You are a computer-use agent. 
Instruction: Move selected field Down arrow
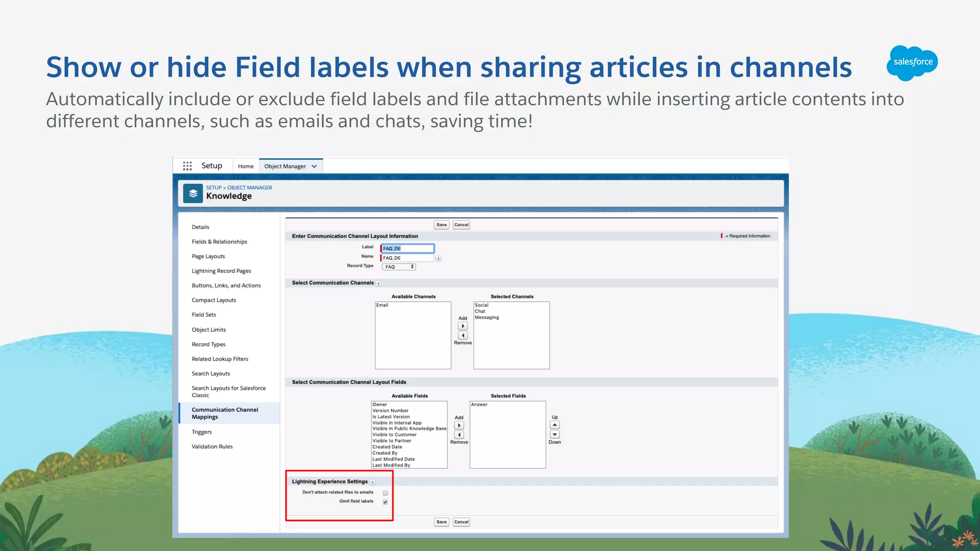(x=555, y=434)
